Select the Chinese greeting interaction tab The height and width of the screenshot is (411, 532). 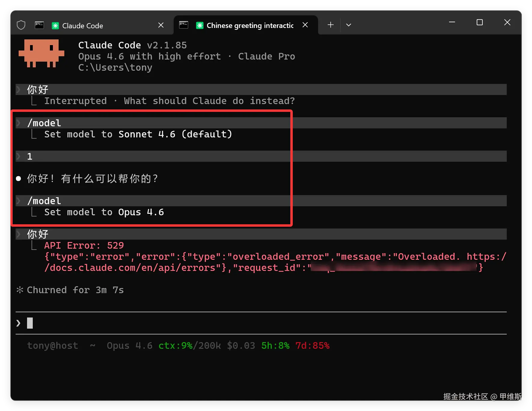pos(250,26)
